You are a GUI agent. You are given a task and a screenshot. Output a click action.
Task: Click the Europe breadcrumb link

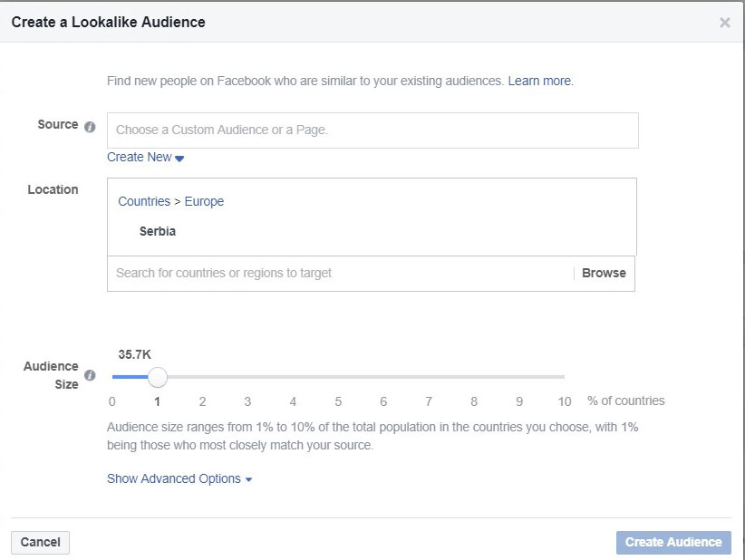pos(204,201)
